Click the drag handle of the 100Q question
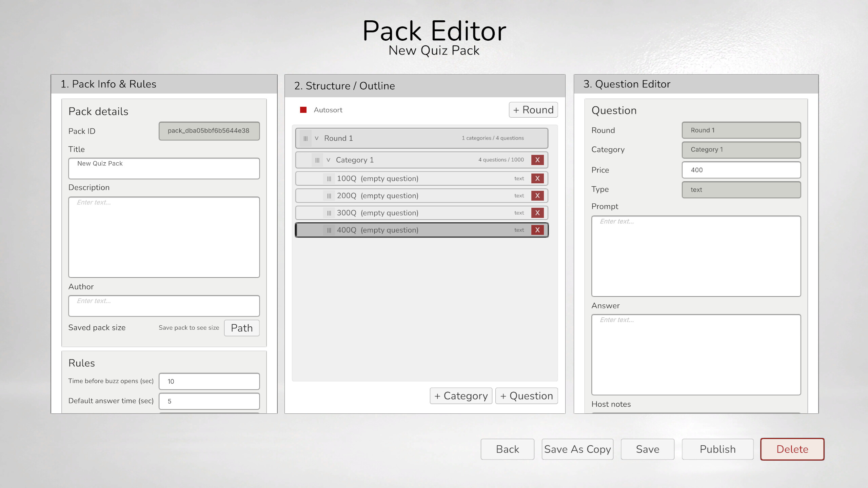Image resolution: width=868 pixels, height=488 pixels. click(x=329, y=179)
